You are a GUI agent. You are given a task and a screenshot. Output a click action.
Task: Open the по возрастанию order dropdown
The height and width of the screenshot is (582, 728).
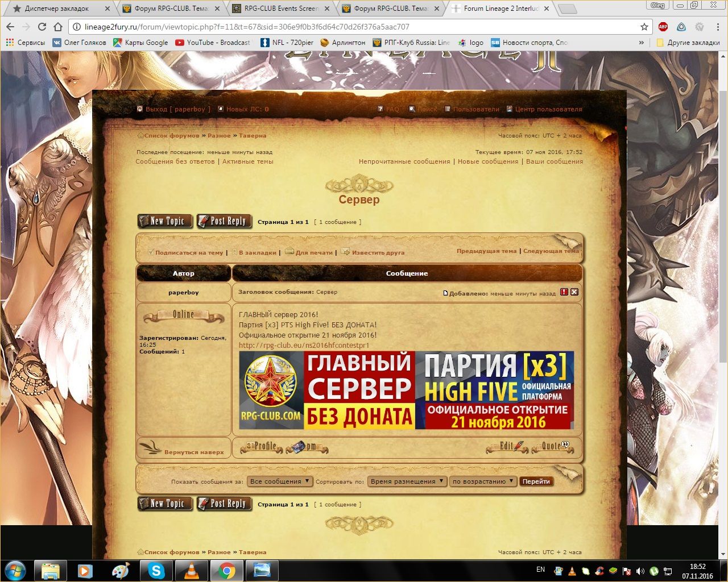tap(483, 481)
